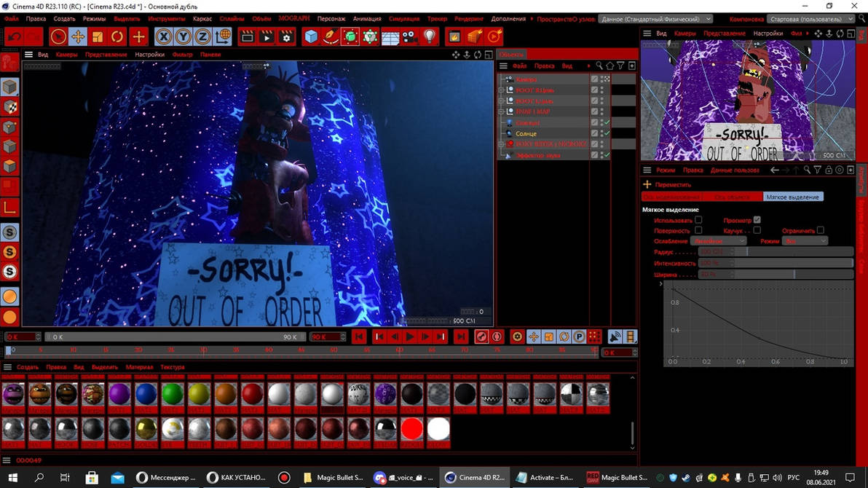The width and height of the screenshot is (868, 488).
Task: Select the solid red material swatch
Action: tap(412, 429)
